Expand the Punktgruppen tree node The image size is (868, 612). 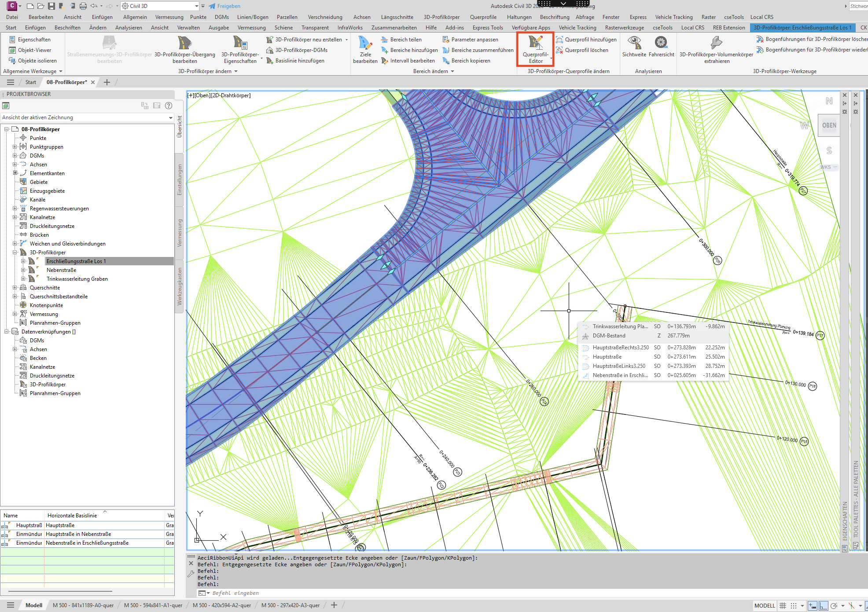coord(15,147)
